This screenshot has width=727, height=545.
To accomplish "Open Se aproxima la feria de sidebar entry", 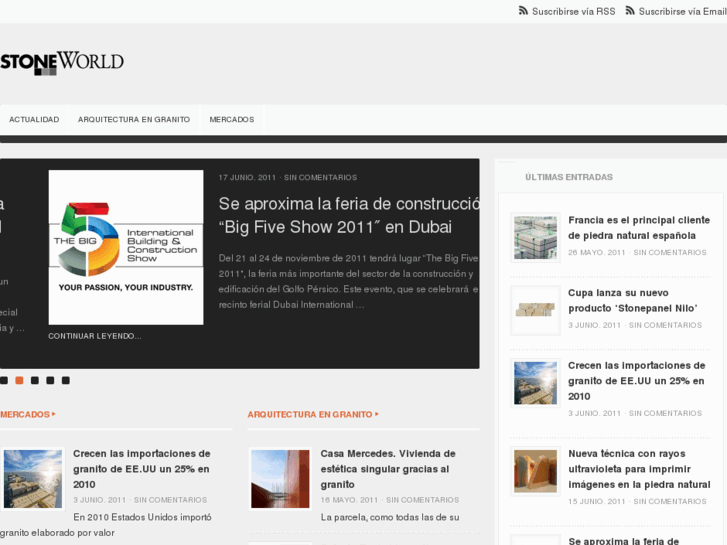I will pos(624,541).
